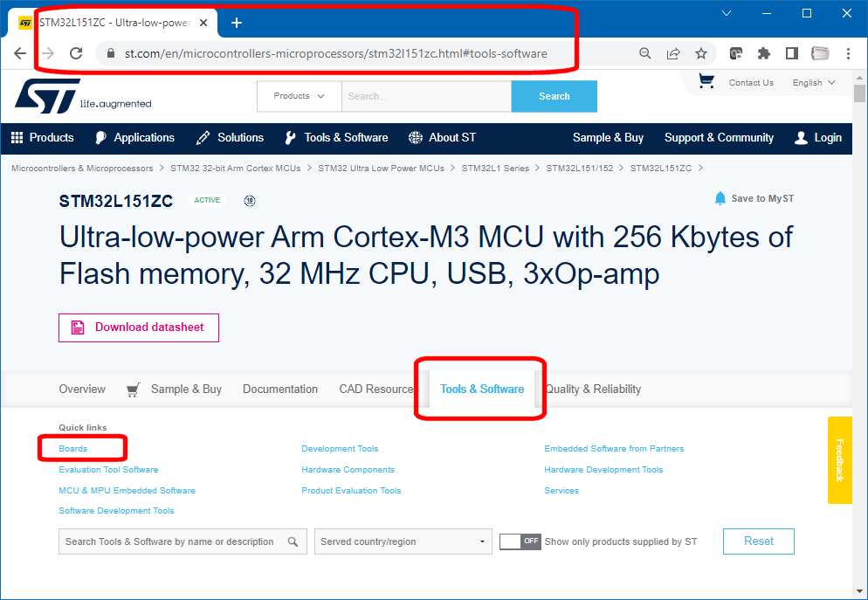The width and height of the screenshot is (868, 600).
Task: Open Embedded Software from Partners link
Action: [x=614, y=448]
